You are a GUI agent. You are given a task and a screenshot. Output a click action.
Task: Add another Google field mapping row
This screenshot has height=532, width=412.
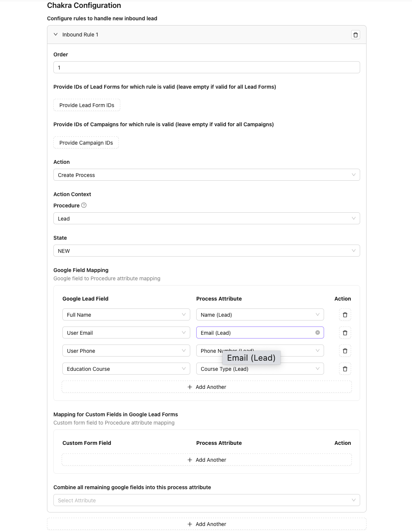coord(206,387)
